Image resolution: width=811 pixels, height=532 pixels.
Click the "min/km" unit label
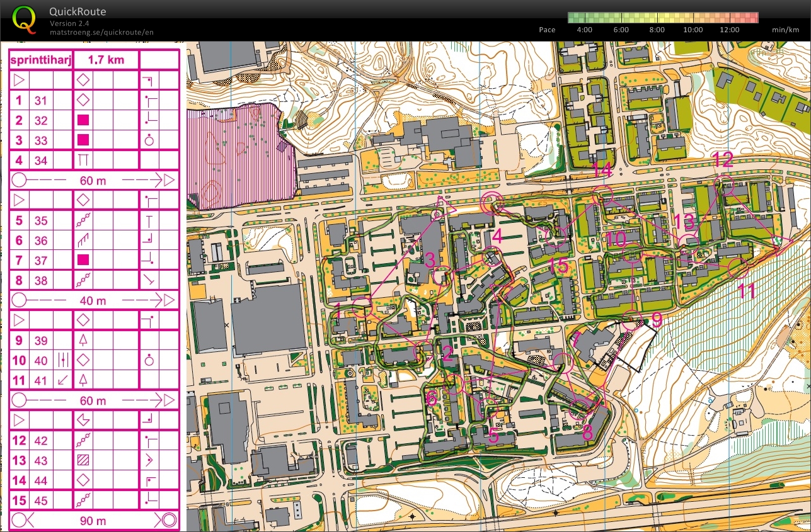[785, 30]
